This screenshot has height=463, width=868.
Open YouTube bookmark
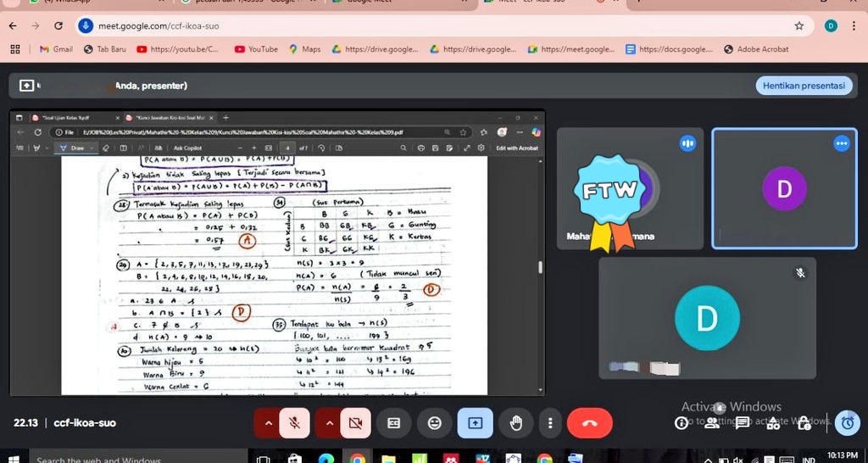tap(256, 49)
